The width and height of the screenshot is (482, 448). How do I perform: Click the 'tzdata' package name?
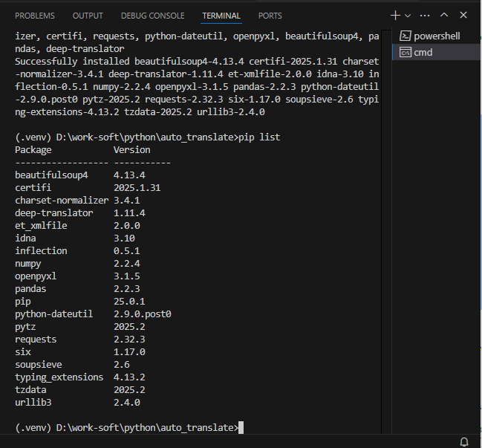(30, 389)
